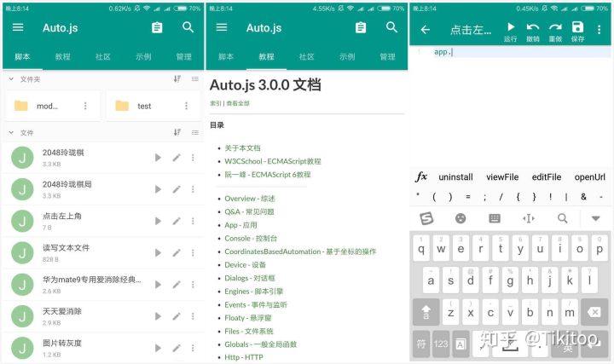Open the hamburger menu on the scripts screen
This screenshot has width=614, height=364.
click(18, 27)
